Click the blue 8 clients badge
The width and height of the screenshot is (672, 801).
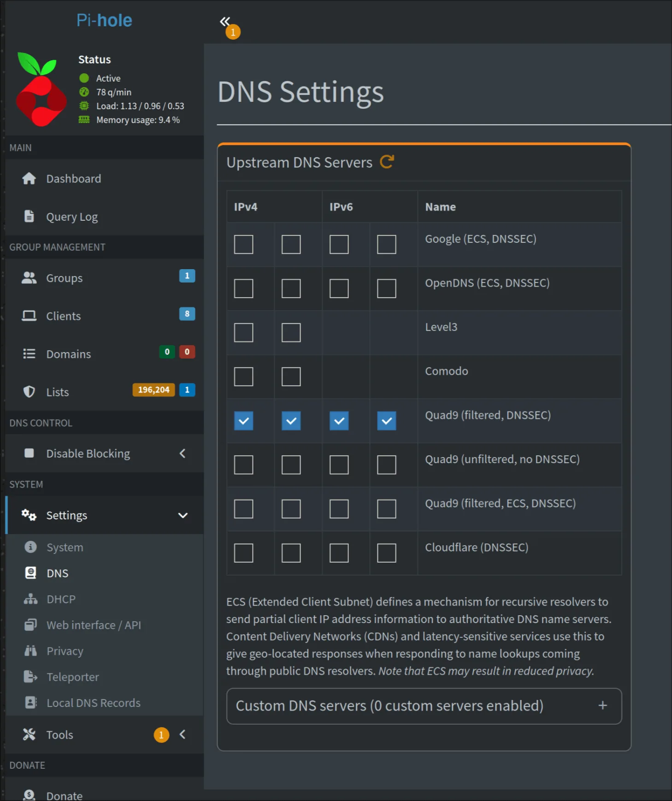[187, 314]
